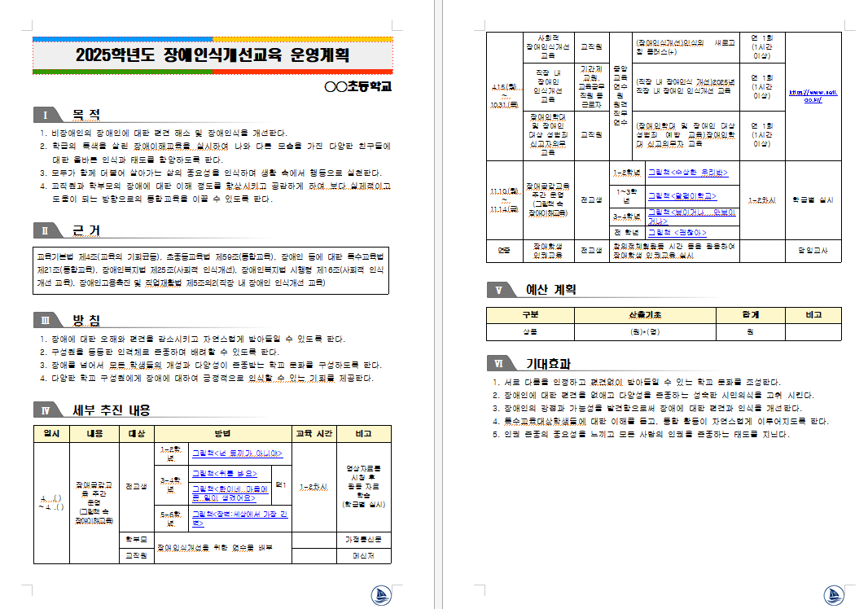Viewport: 868px width, 609px height.
Task: Click the 방법 column header on page one
Action: point(223,433)
